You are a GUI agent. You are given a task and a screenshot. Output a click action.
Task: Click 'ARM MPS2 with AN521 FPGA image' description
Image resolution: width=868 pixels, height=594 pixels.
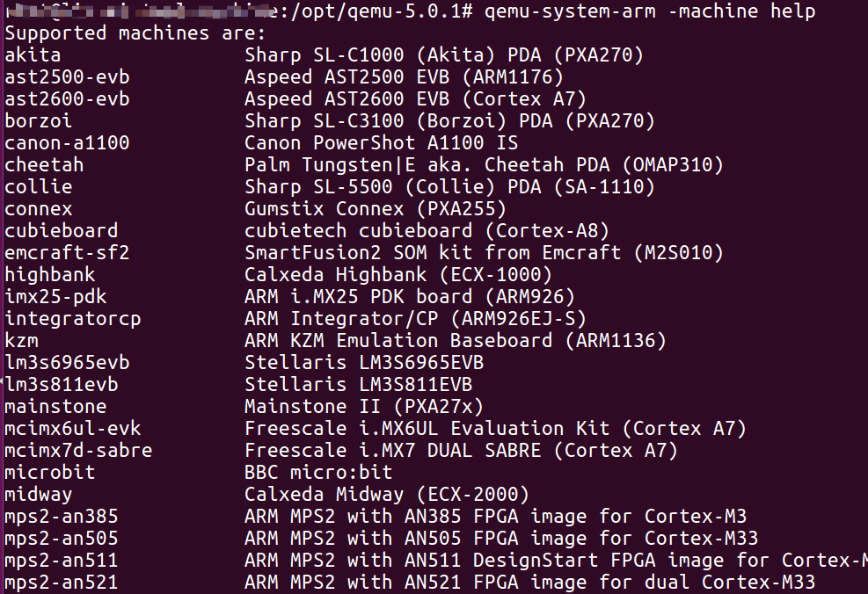click(416, 583)
